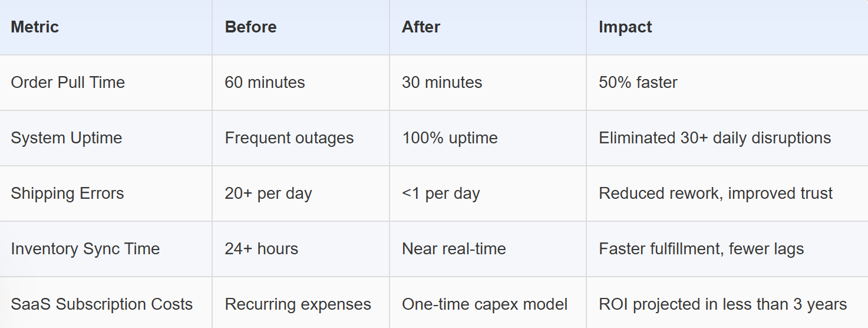Select the 30 minutes cell

[x=442, y=83]
